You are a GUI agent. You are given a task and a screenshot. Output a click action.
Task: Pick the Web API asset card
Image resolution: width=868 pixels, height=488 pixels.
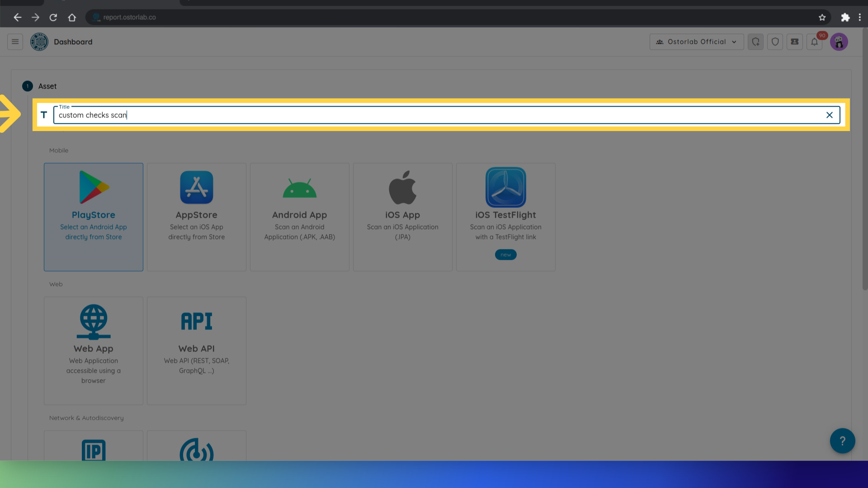click(197, 350)
